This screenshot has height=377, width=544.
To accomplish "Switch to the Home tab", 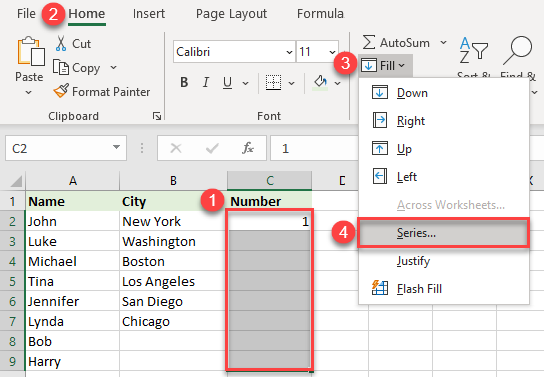I will pos(87,14).
